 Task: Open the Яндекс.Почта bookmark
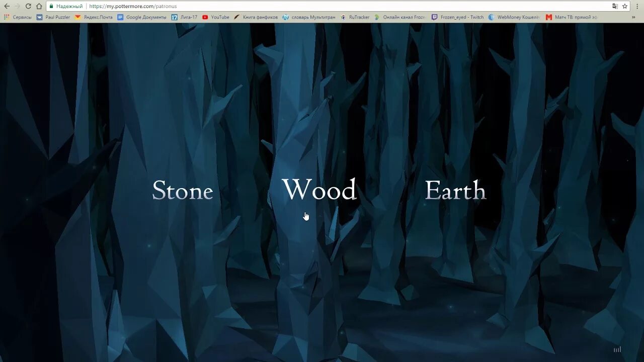(x=94, y=17)
